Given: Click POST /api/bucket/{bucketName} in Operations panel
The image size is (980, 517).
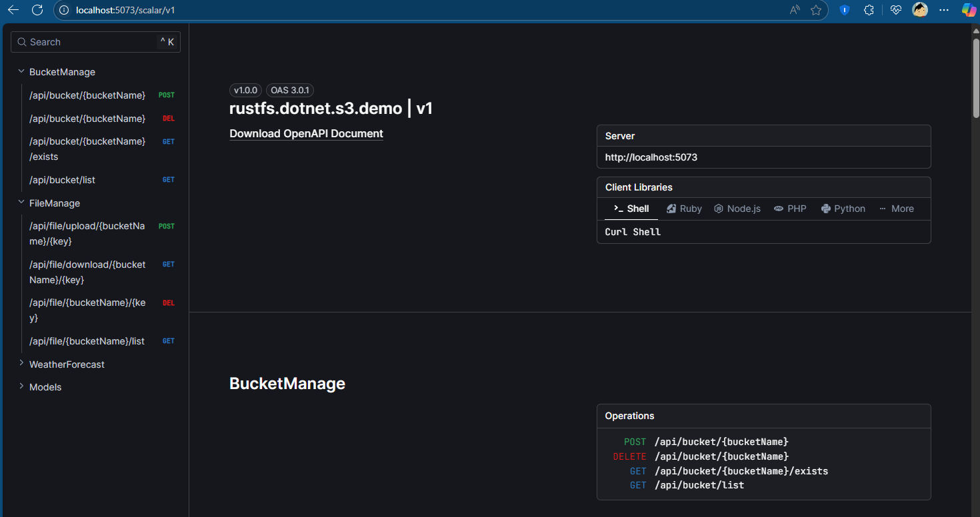Looking at the screenshot, I should [x=706, y=442].
